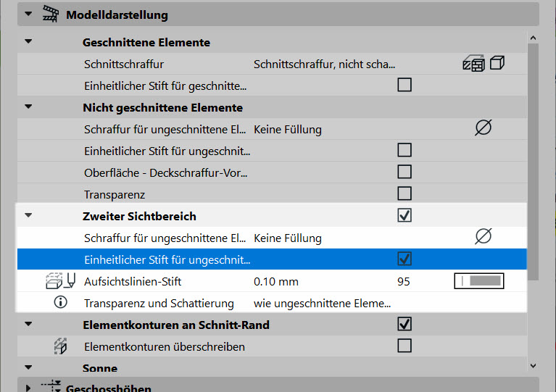Collapse the Modelldarstellung panel
The image size is (556, 392).
pyautogui.click(x=28, y=14)
